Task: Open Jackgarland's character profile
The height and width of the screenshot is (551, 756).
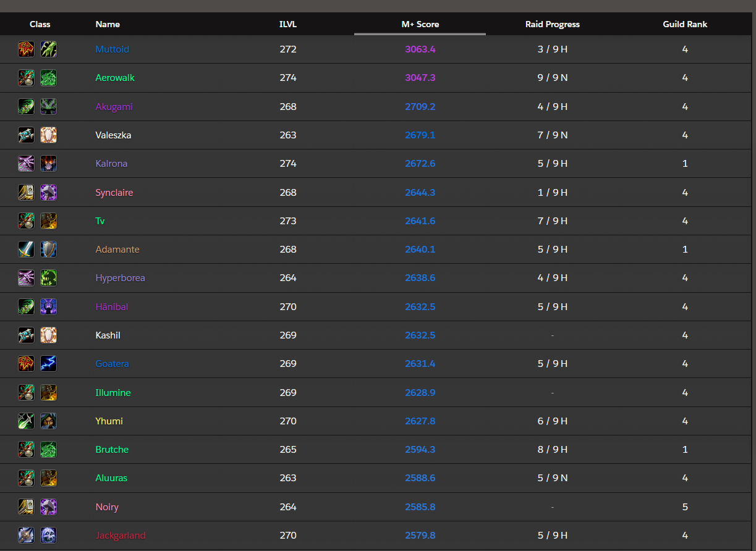Action: (x=121, y=536)
